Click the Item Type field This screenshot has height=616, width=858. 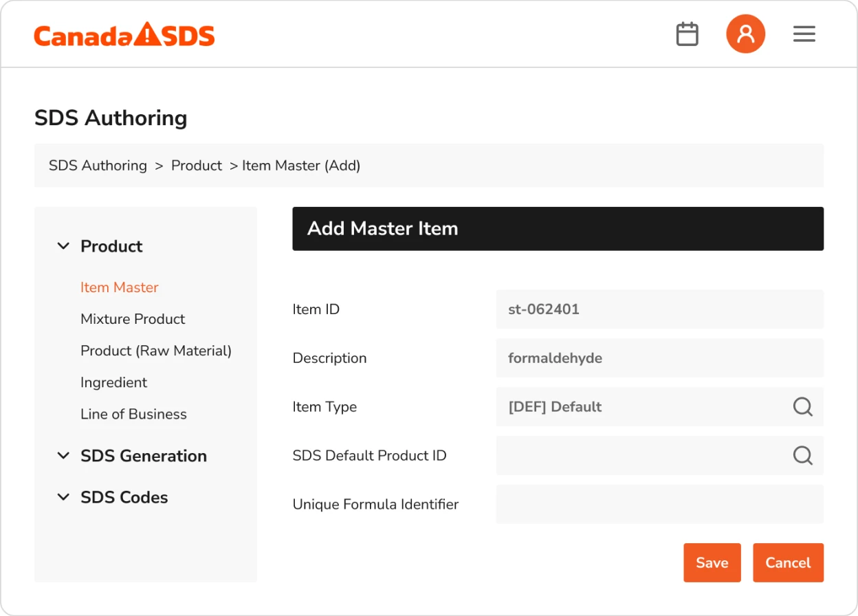point(660,406)
